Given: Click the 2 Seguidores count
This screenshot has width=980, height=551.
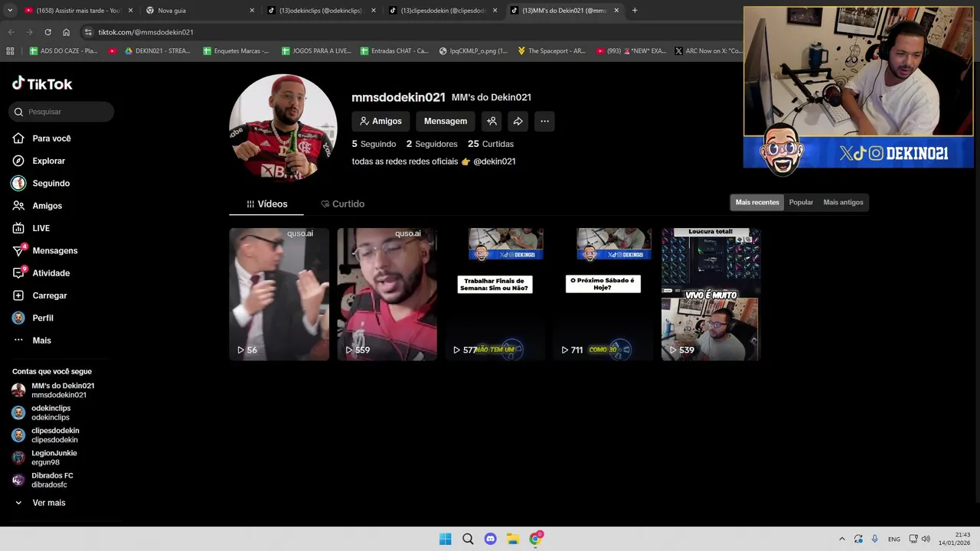Looking at the screenshot, I should 432,144.
